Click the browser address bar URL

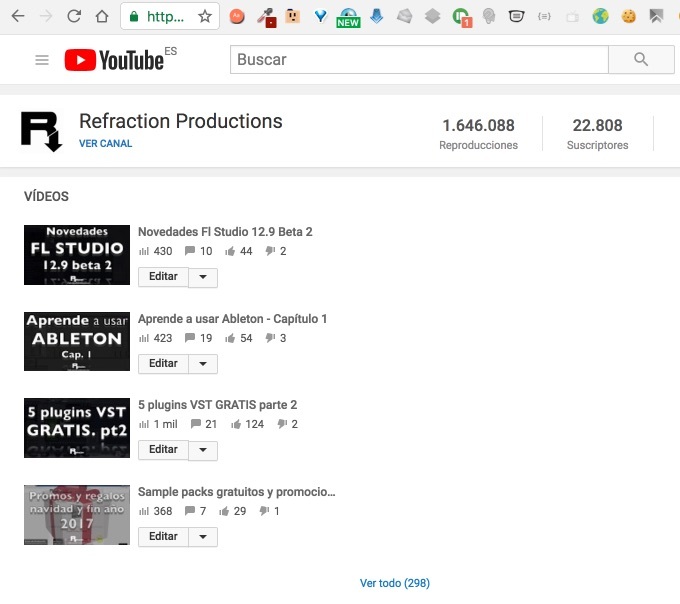click(x=165, y=17)
